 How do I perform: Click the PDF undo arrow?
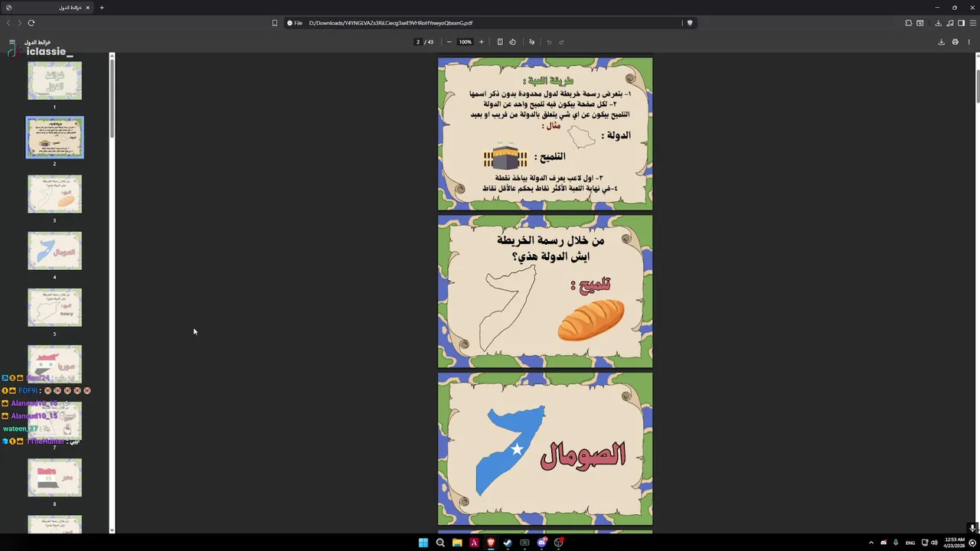549,42
